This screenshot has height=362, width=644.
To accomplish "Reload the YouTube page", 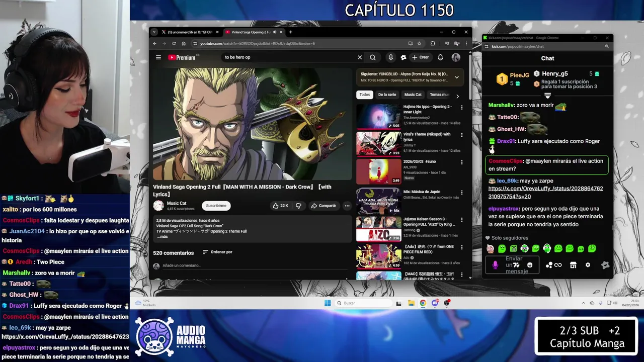I will tap(174, 44).
